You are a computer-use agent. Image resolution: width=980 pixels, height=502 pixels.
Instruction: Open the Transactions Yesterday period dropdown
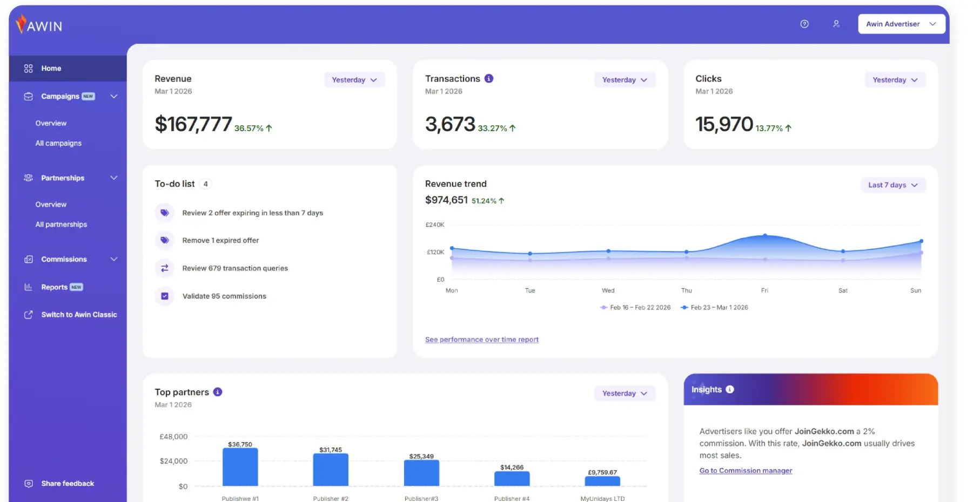pyautogui.click(x=625, y=80)
